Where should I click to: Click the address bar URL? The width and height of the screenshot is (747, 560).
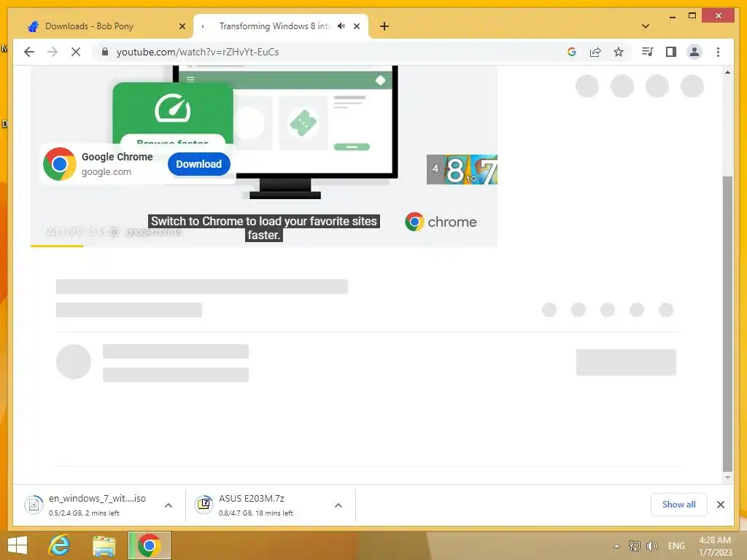coord(198,52)
